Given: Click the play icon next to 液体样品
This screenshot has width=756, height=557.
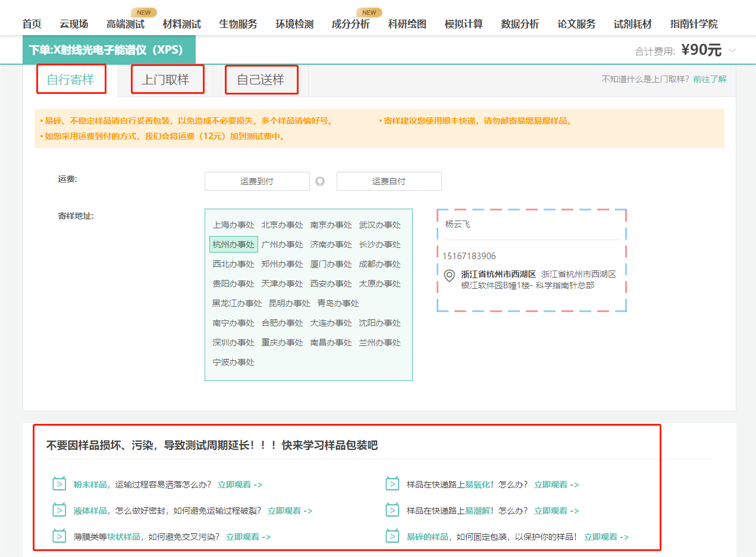Looking at the screenshot, I should (x=58, y=510).
